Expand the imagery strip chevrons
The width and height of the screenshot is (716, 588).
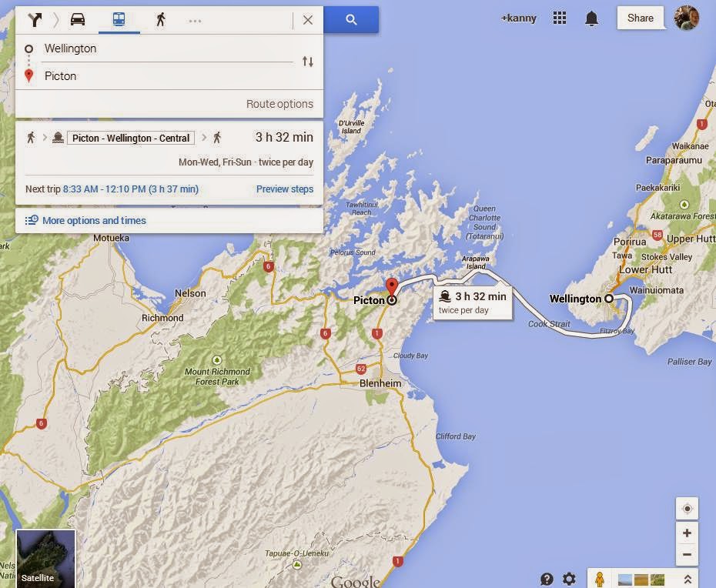[x=688, y=579]
